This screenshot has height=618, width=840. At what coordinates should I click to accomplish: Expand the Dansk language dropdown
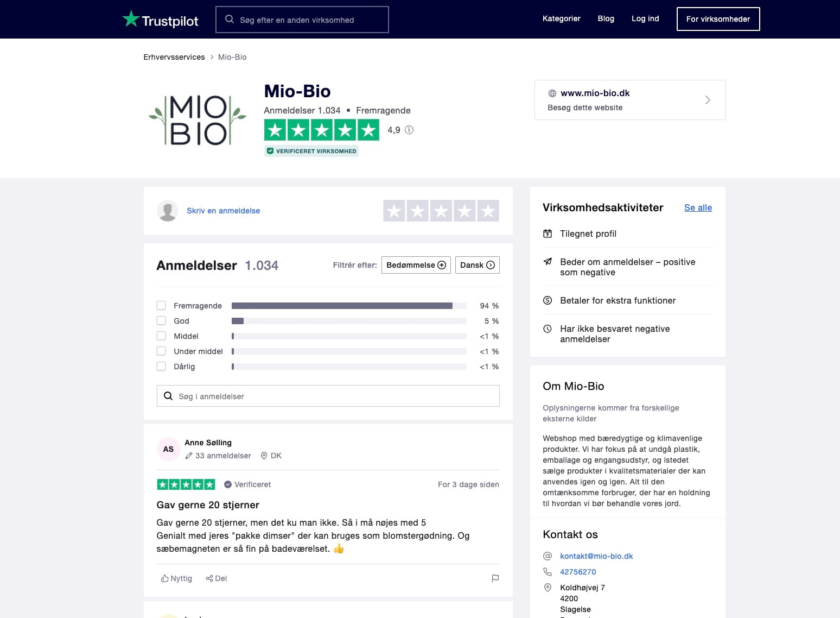(x=477, y=265)
